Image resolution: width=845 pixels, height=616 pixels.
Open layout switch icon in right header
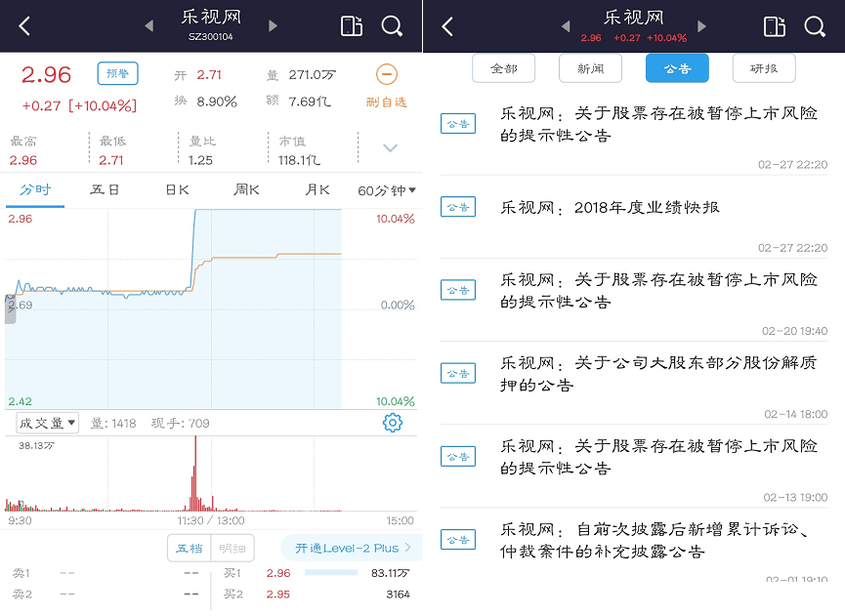(x=775, y=25)
